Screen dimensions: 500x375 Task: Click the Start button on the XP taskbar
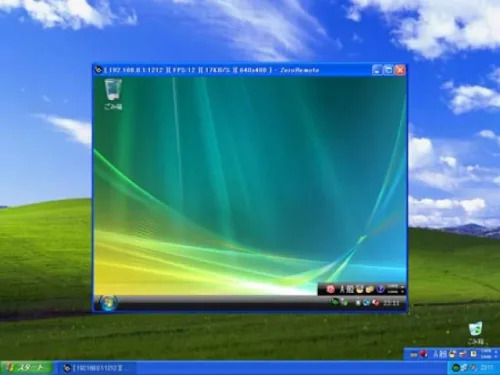point(26,368)
